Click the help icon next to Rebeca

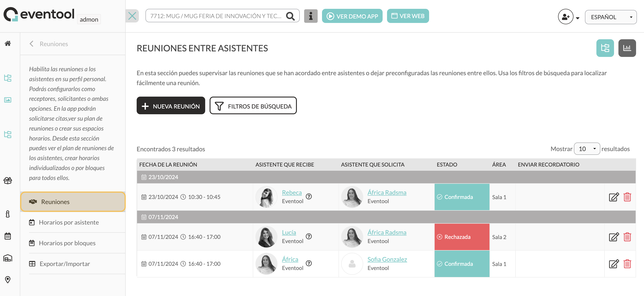point(309,197)
